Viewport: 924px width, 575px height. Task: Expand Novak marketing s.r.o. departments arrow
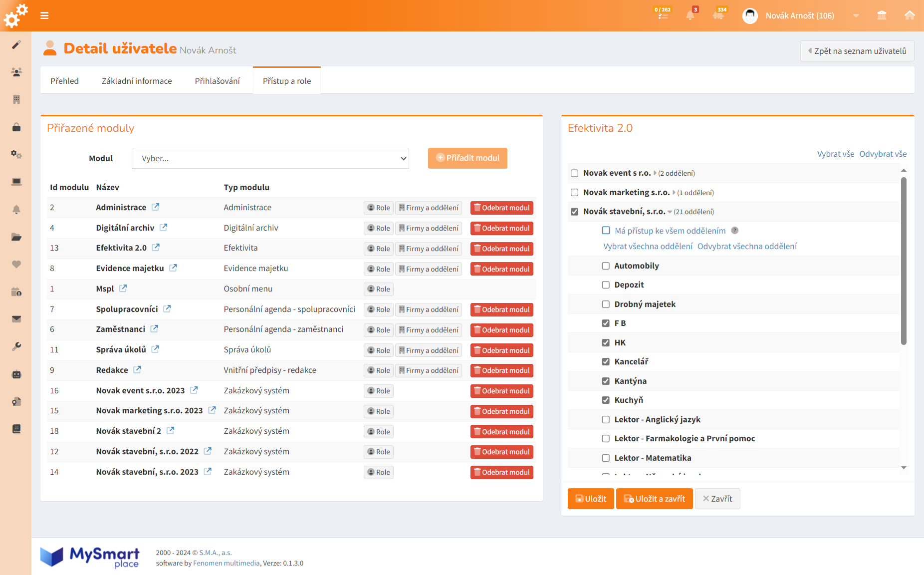pos(674,192)
